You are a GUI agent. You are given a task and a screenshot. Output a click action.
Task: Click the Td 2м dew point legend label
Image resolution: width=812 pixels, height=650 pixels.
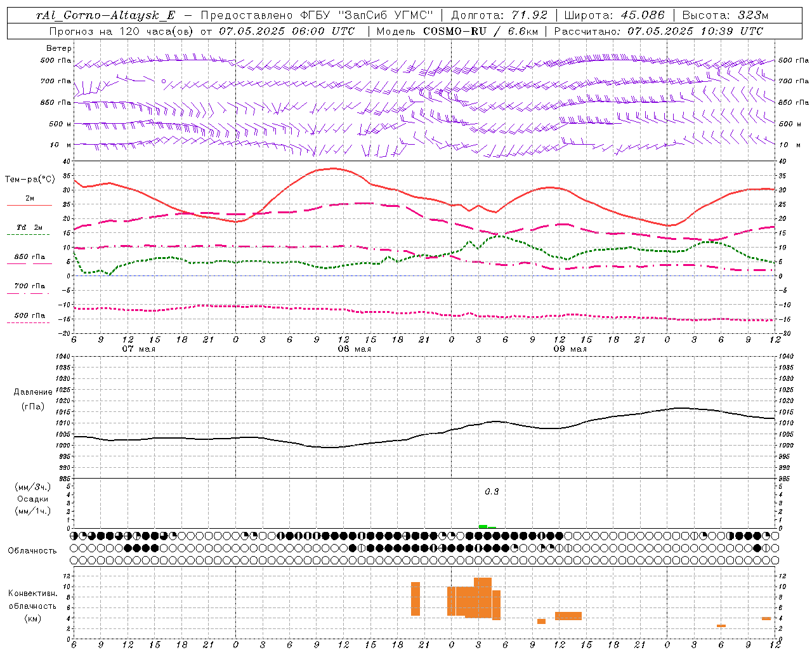click(30, 227)
